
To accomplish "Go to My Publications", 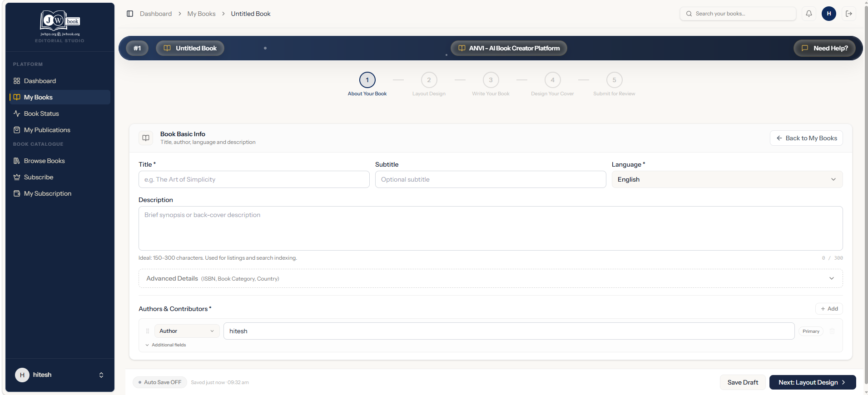I will click(x=60, y=130).
